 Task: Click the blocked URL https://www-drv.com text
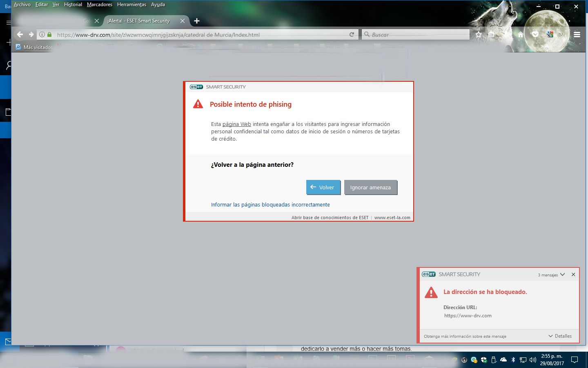pyautogui.click(x=468, y=316)
